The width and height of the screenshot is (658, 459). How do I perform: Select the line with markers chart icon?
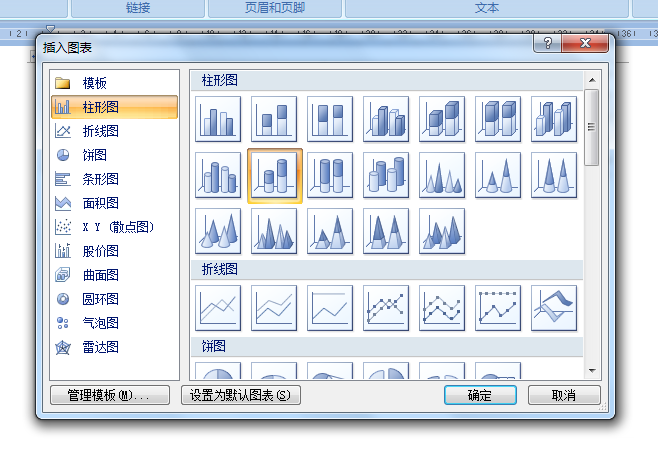(x=386, y=308)
